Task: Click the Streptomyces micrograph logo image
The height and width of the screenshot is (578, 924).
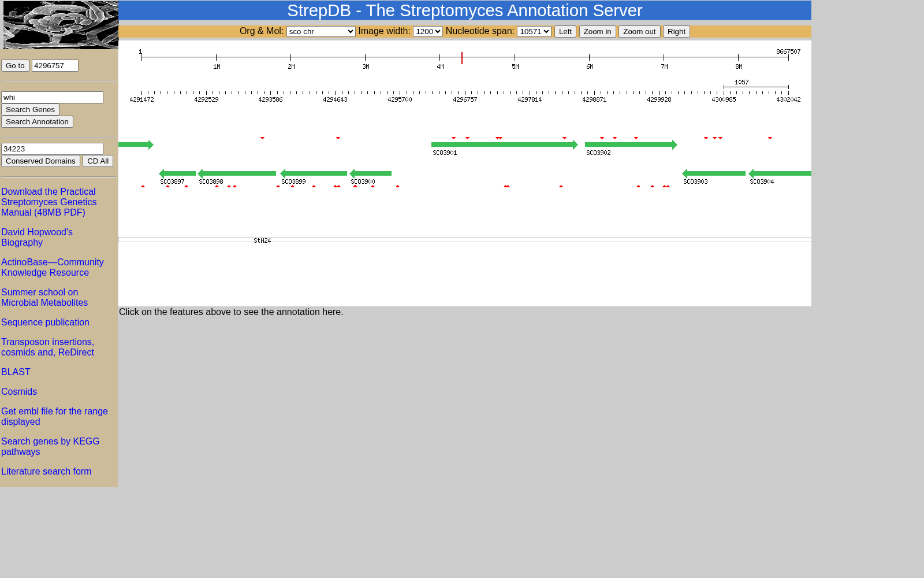Action: (61, 25)
